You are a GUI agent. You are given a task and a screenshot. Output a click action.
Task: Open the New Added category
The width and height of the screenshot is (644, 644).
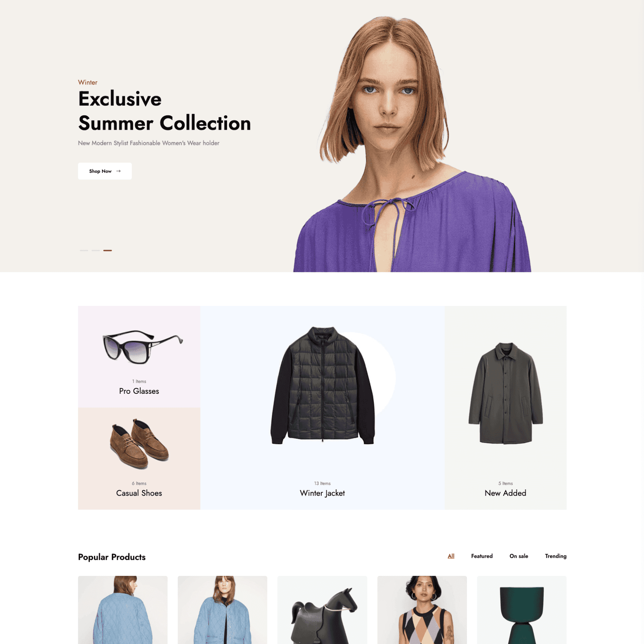[x=505, y=493]
